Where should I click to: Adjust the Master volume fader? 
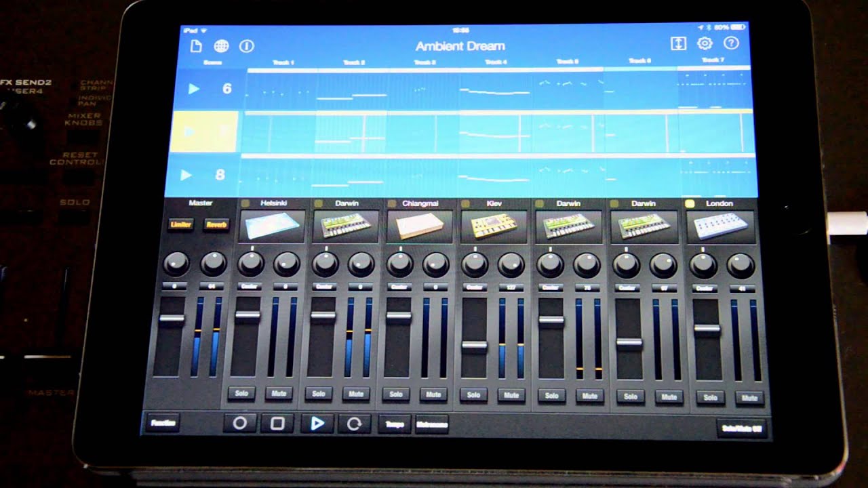tap(171, 319)
